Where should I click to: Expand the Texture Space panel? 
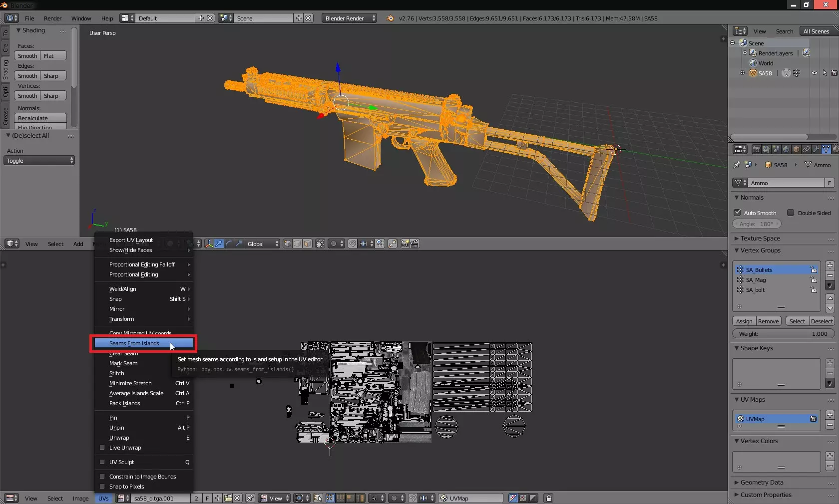[x=760, y=239]
